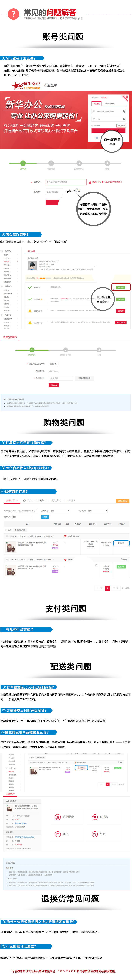Click the red button on the 邮箱验证 row
This screenshot has width=132, height=980.
coord(120,311)
